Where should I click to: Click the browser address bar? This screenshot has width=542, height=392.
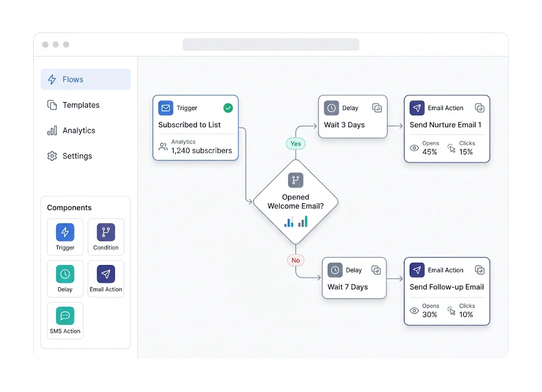271,44
